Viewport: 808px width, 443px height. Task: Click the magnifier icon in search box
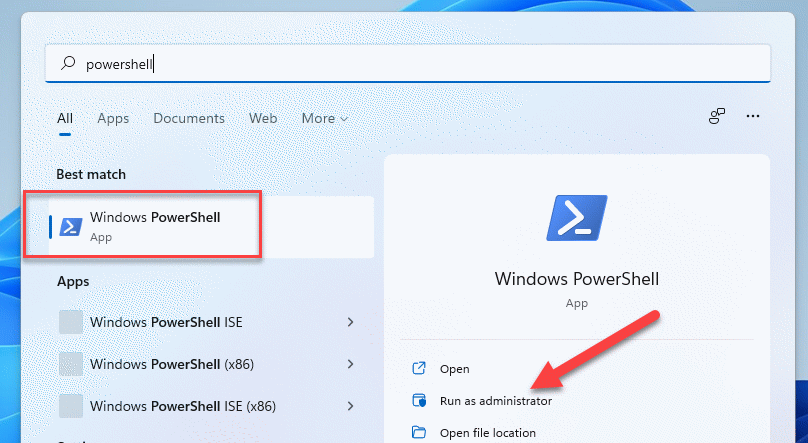[68, 63]
